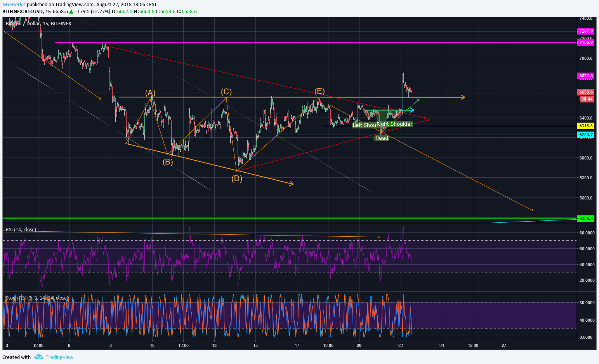This screenshot has width=599, height=364.
Task: Click the (E) wave annotation
Action: click(x=319, y=91)
